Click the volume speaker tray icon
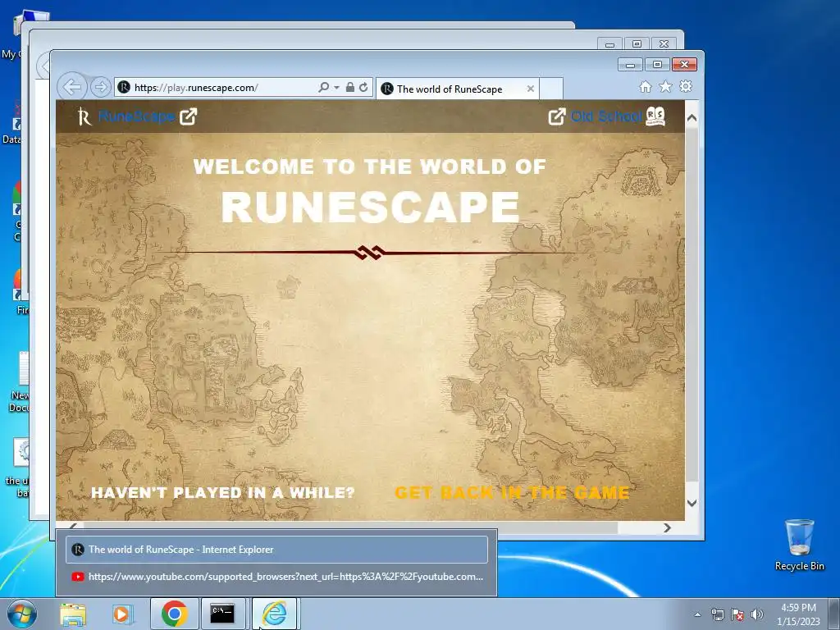This screenshot has height=630, width=840. (756, 614)
